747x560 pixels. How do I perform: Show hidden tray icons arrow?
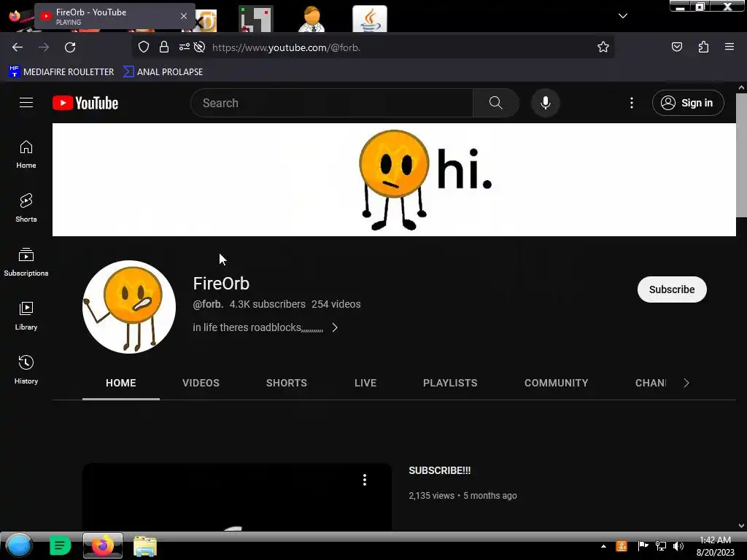pos(603,546)
